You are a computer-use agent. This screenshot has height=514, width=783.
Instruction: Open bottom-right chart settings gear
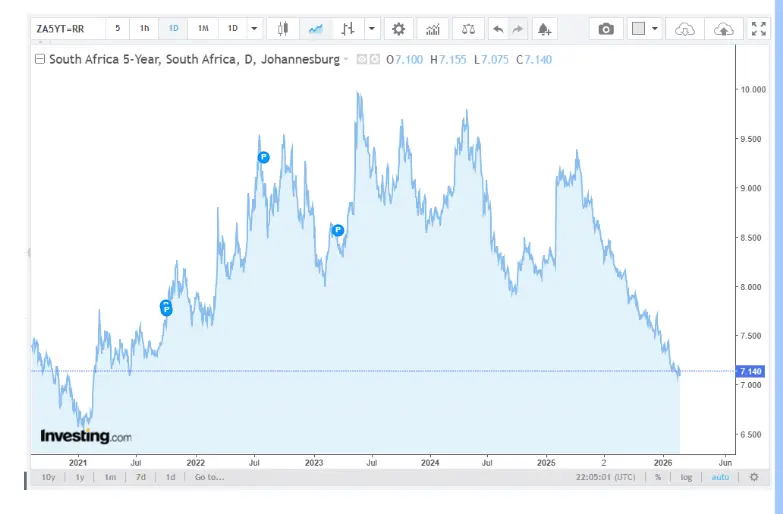click(754, 477)
